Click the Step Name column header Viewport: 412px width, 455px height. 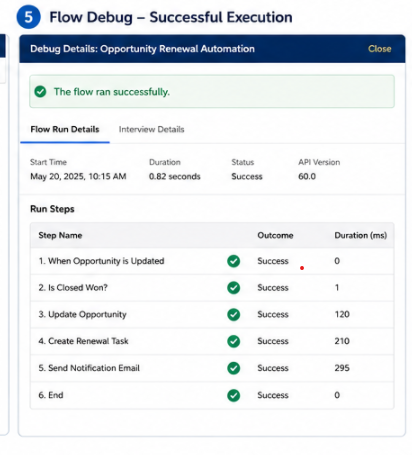(60, 235)
